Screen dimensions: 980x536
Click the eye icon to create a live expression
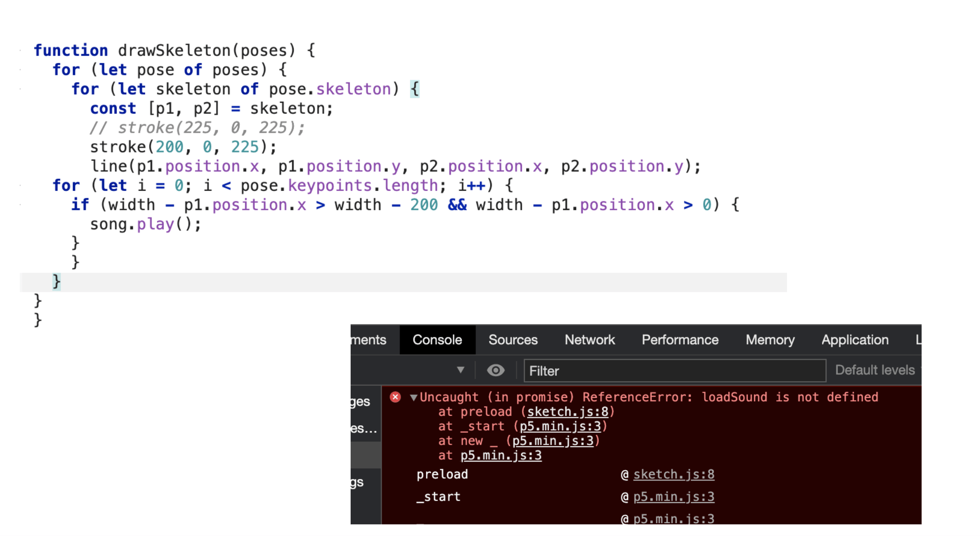click(496, 371)
